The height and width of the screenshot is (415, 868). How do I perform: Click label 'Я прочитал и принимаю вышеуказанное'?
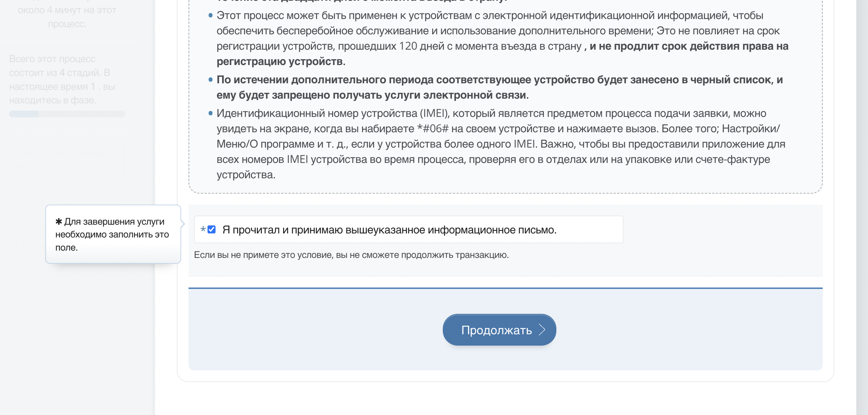(389, 230)
